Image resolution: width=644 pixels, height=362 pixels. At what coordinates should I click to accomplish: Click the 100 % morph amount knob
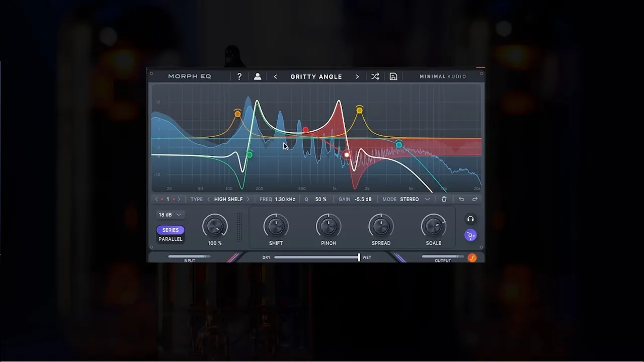click(215, 226)
